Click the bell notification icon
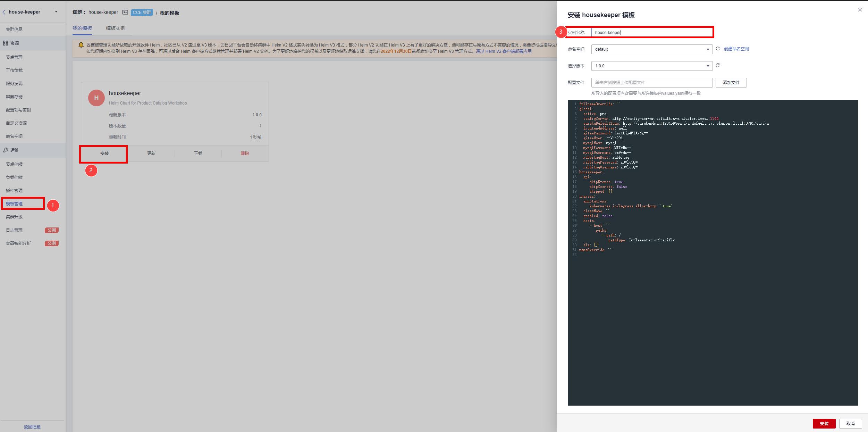This screenshot has height=432, width=868. tap(81, 45)
